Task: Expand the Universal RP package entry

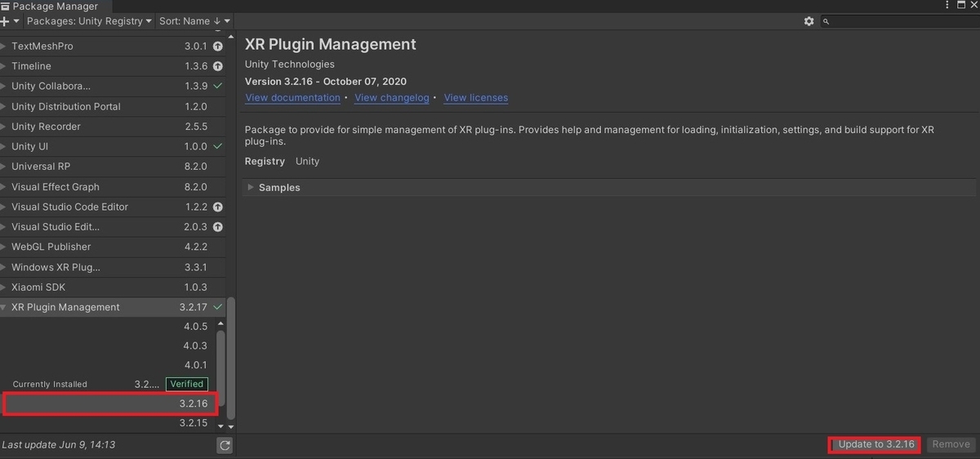Action: pos(4,167)
